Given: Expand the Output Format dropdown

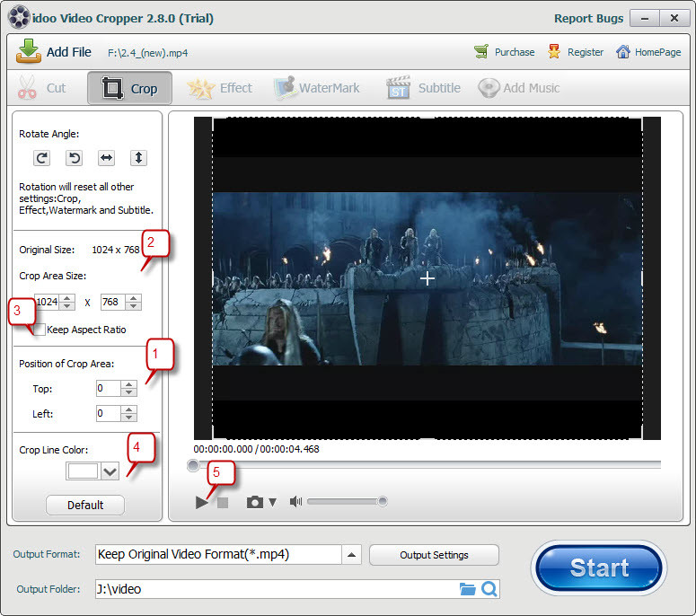Looking at the screenshot, I should point(351,555).
